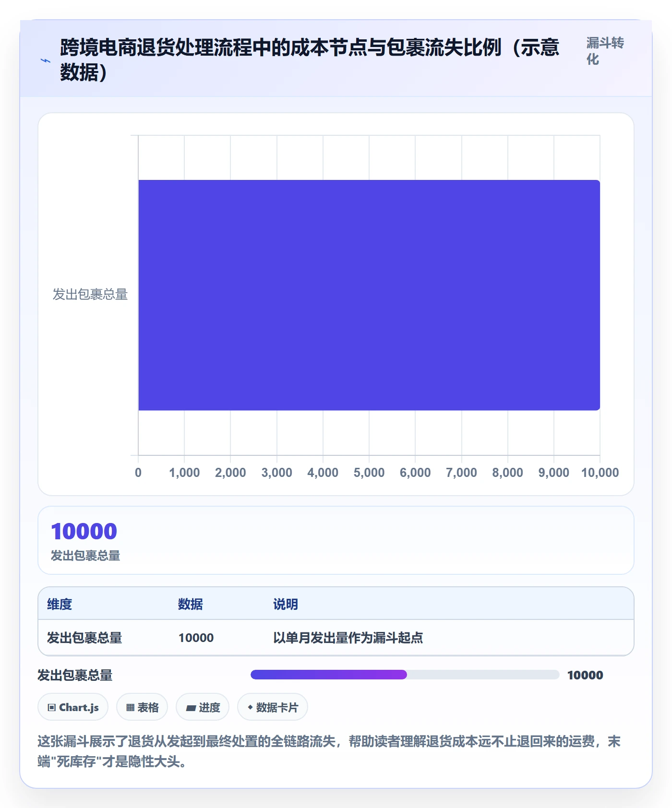Click the large 10000 stat card number
The height and width of the screenshot is (808, 672).
coord(84,531)
